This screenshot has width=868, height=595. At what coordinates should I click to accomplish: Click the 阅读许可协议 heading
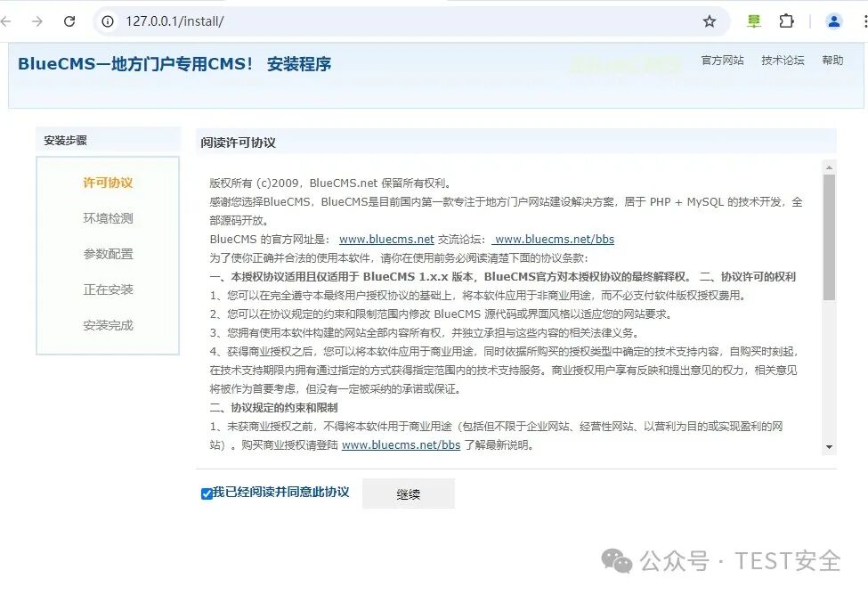(238, 143)
